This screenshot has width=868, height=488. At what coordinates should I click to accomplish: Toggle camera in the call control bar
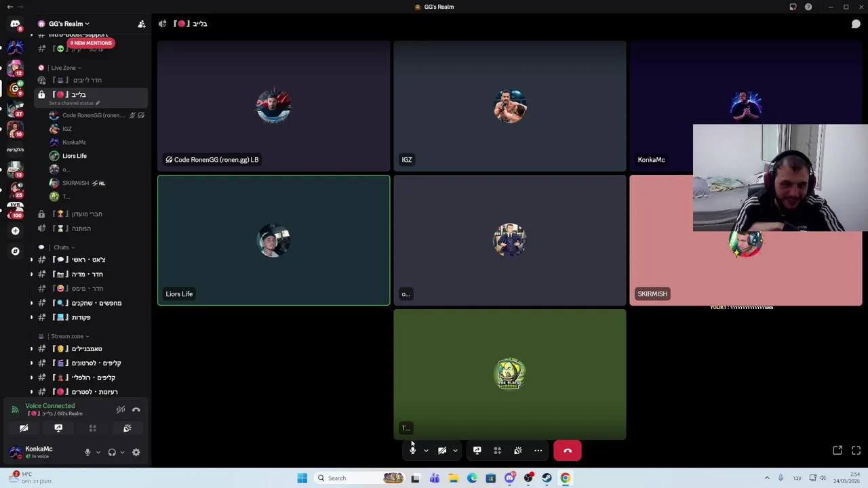pyautogui.click(x=442, y=451)
